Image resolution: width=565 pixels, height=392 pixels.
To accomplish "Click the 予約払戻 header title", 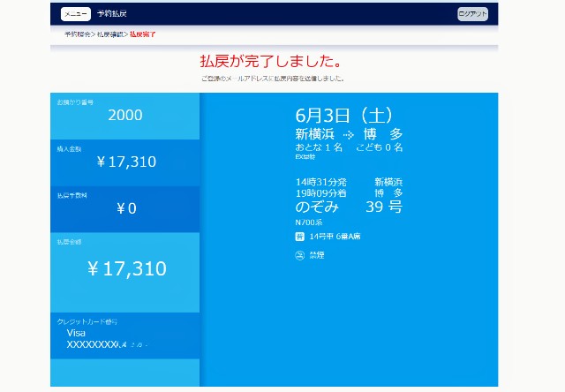I will (112, 14).
